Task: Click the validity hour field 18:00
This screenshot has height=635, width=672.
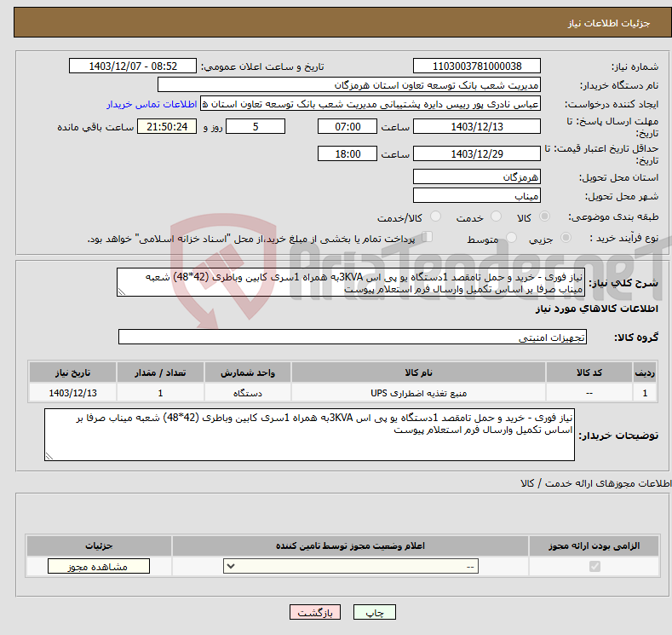Action: (x=347, y=153)
